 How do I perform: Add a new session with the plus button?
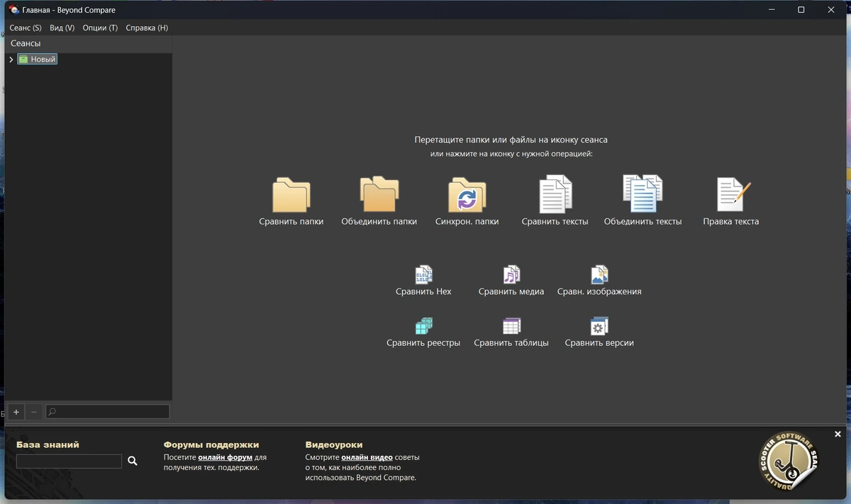[16, 412]
